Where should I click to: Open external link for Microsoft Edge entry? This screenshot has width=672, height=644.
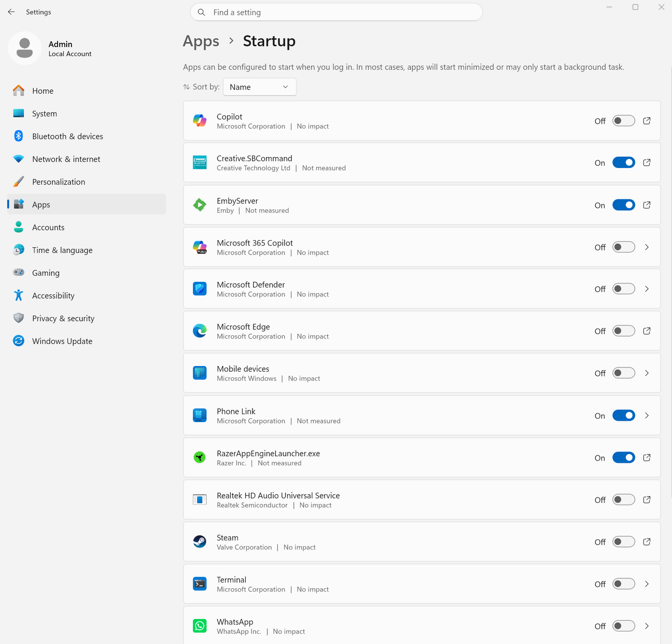pos(647,331)
